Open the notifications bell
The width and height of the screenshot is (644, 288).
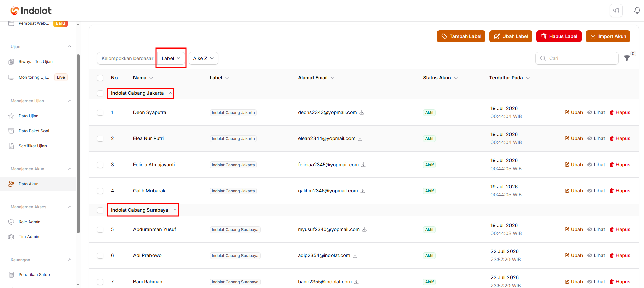[637, 11]
